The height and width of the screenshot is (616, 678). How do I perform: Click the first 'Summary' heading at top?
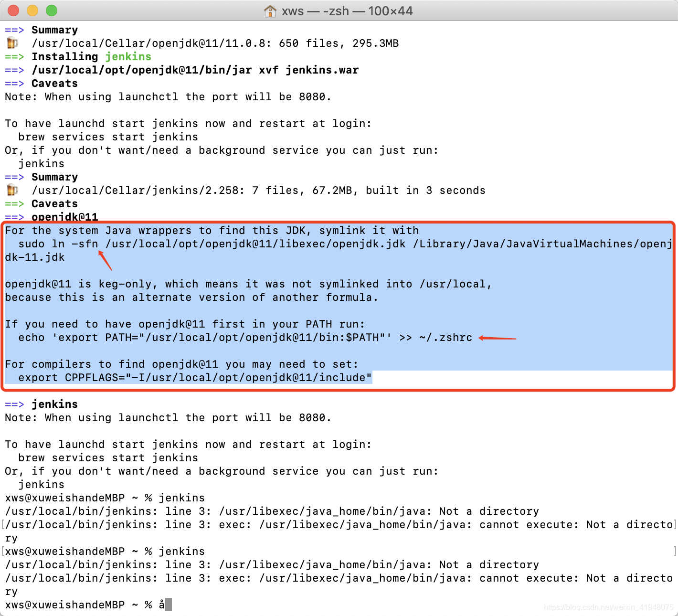pos(54,30)
